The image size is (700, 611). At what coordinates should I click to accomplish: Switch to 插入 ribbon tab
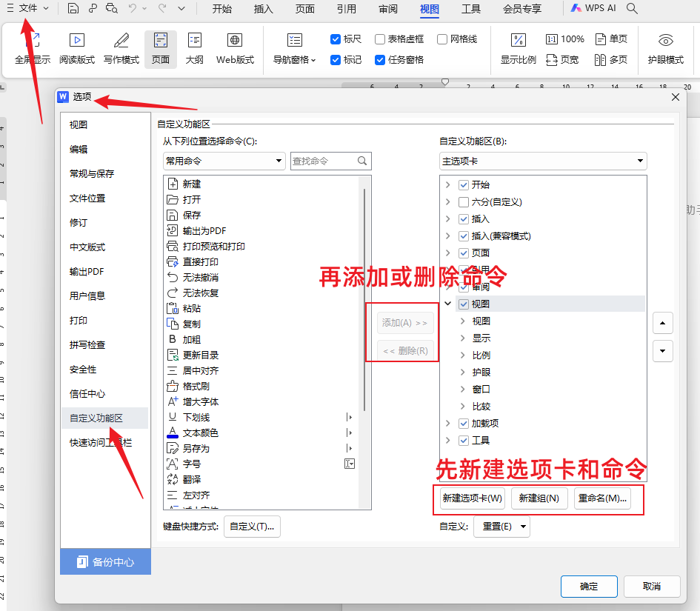coord(264,9)
